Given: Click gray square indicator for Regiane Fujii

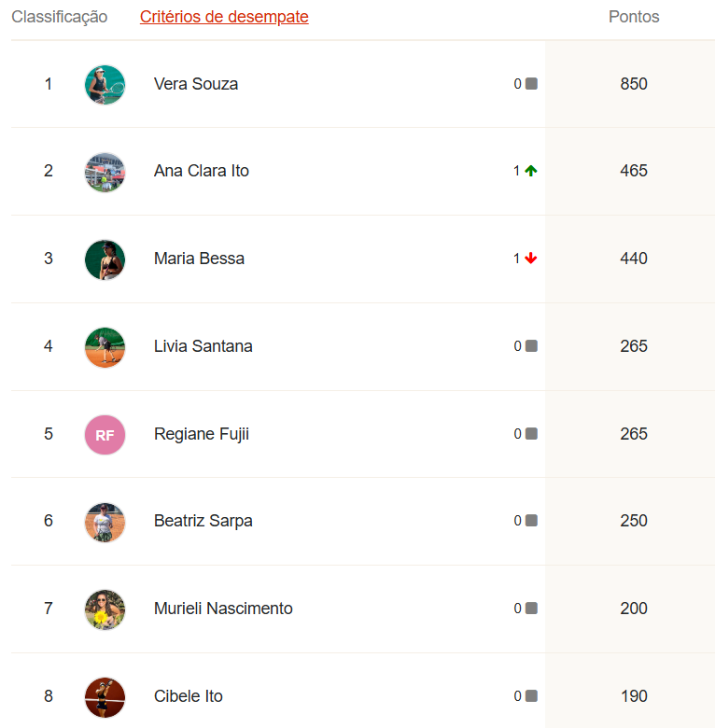Looking at the screenshot, I should (x=531, y=434).
